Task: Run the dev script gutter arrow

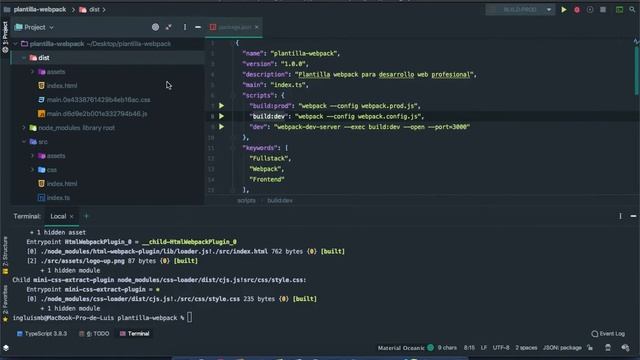Action: [221, 127]
